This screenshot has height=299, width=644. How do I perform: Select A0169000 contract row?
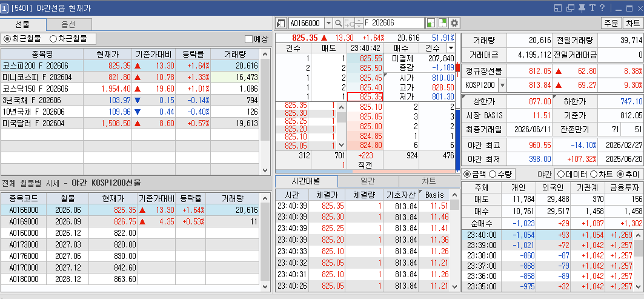pos(130,222)
